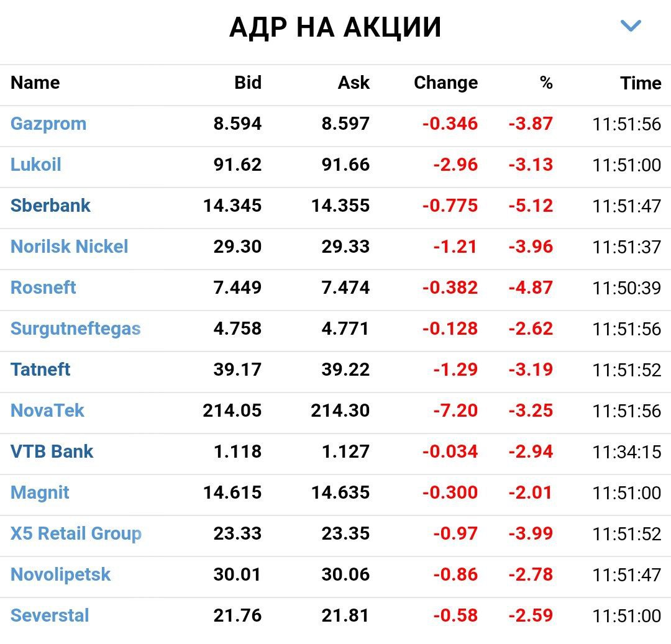Open Novolipetsk details
Viewport: 671px width, 644px height.
[60, 574]
